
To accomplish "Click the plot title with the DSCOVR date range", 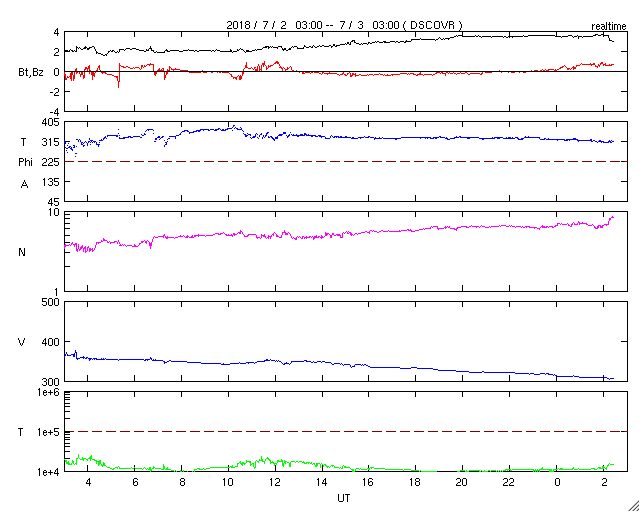I will 344,25.
